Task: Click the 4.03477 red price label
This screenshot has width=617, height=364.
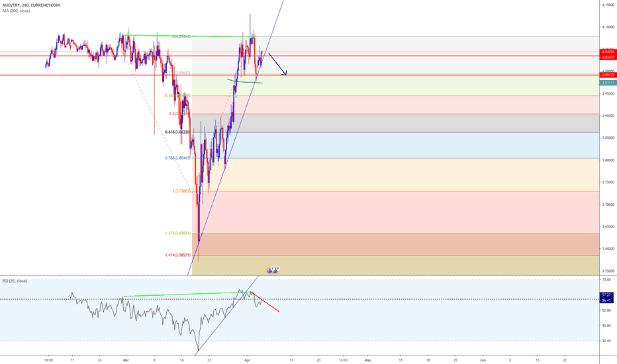Action: (x=607, y=57)
